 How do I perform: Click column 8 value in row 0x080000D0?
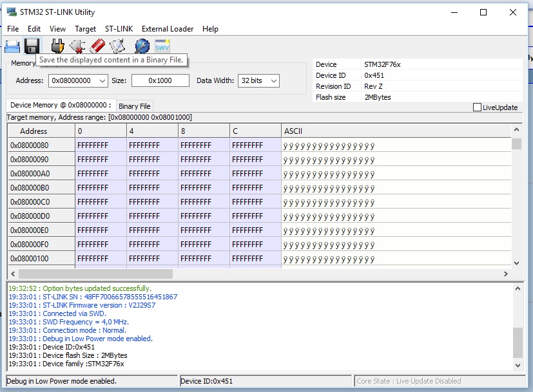point(204,216)
